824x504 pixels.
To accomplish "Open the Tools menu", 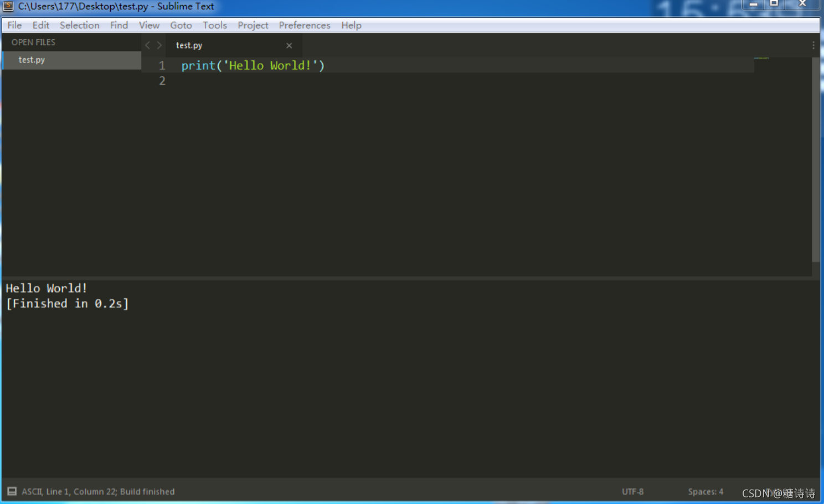I will tap(214, 25).
